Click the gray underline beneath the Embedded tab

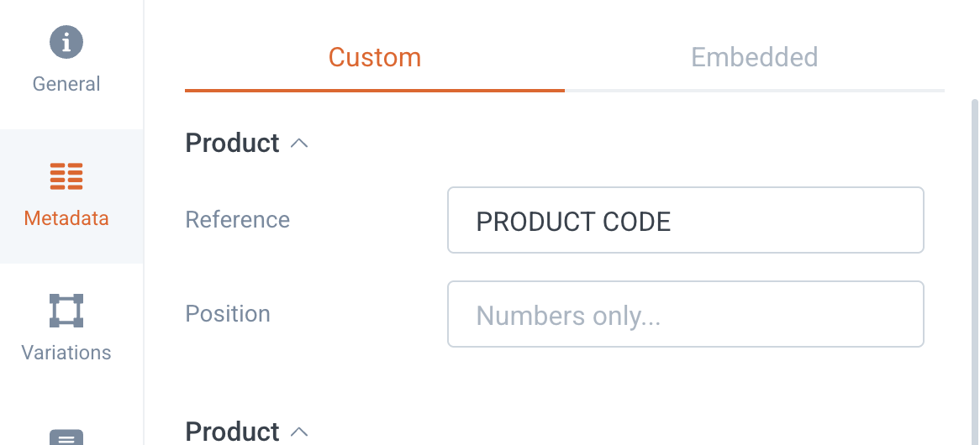[755, 91]
